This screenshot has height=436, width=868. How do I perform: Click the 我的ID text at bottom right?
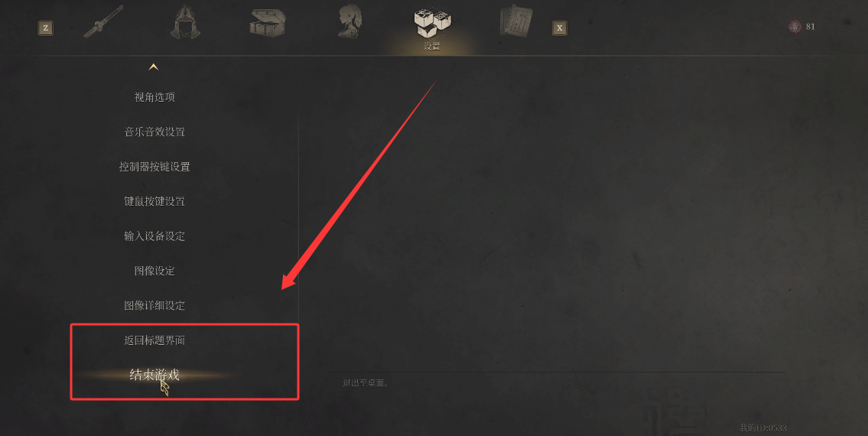(x=763, y=428)
